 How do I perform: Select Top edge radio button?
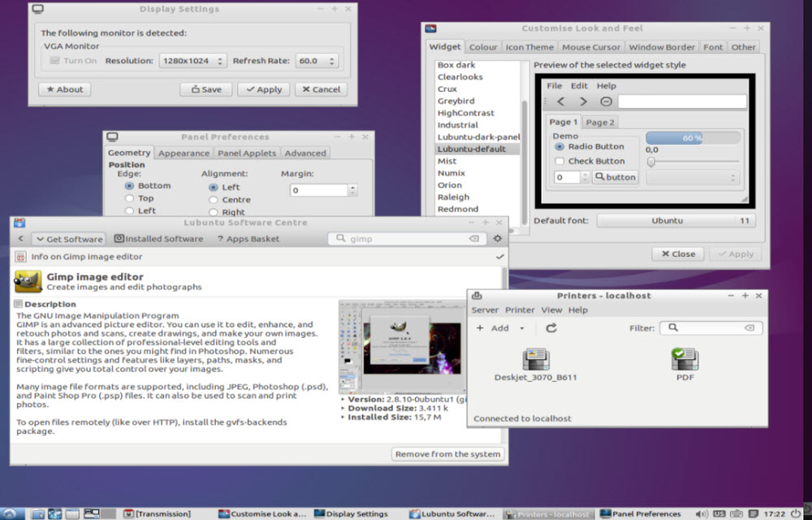coord(129,198)
